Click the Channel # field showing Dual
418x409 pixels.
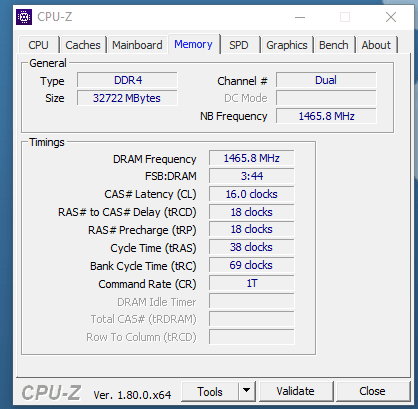tap(326, 80)
